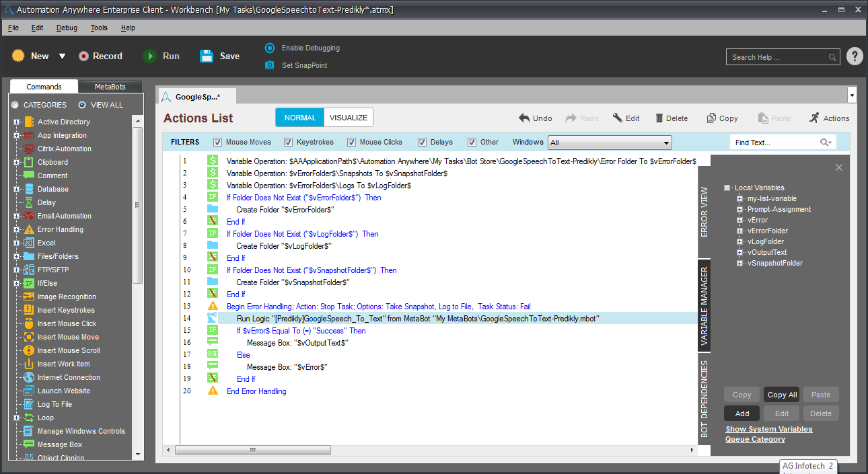The width and height of the screenshot is (868, 474).
Task: Open the Tools menu
Action: coord(99,28)
